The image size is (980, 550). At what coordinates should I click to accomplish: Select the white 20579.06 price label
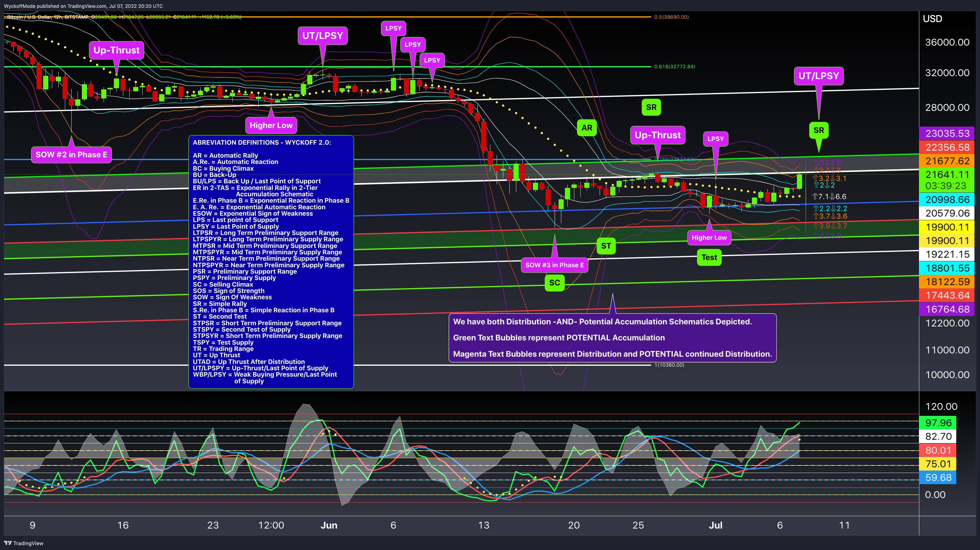947,213
